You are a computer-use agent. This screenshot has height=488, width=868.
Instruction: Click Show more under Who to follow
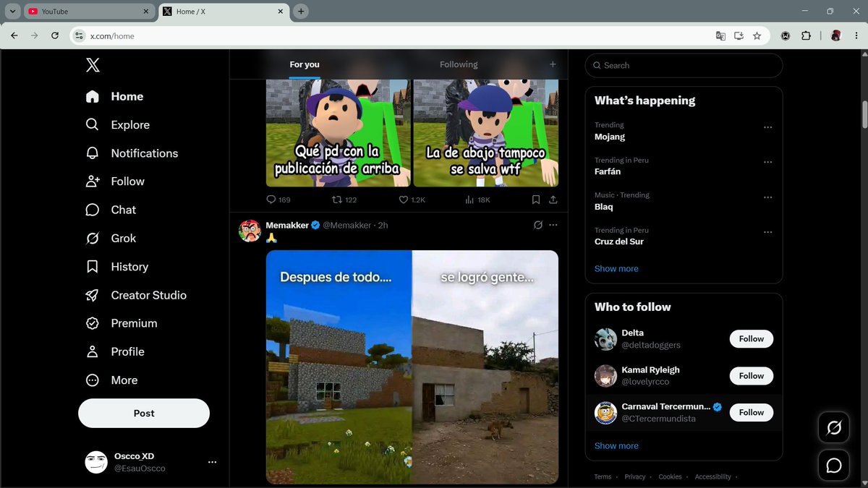pos(616,446)
